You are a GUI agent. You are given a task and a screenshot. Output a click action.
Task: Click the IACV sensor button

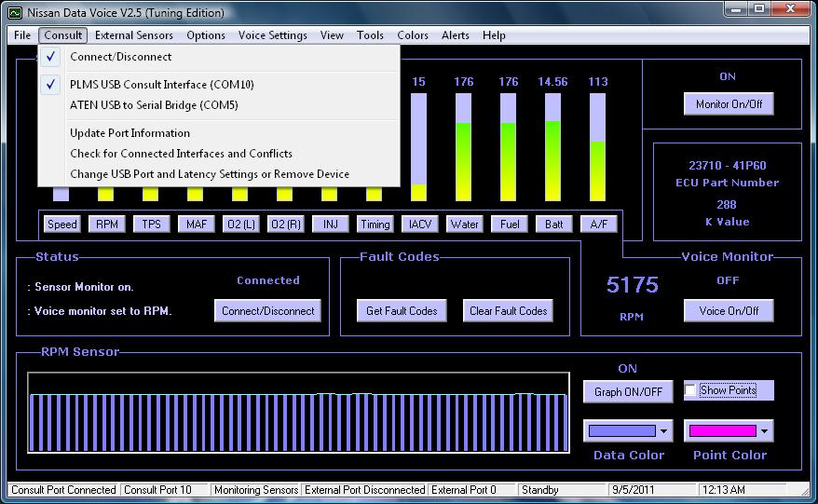coord(420,225)
